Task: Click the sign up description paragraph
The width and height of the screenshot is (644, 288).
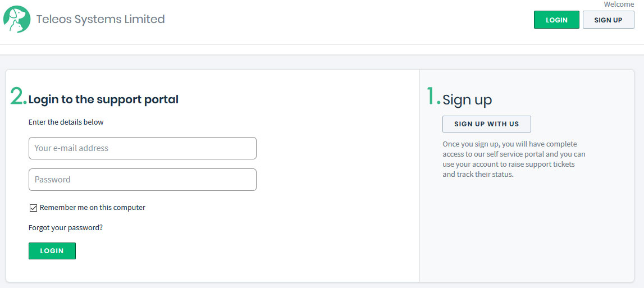Action: click(514, 159)
